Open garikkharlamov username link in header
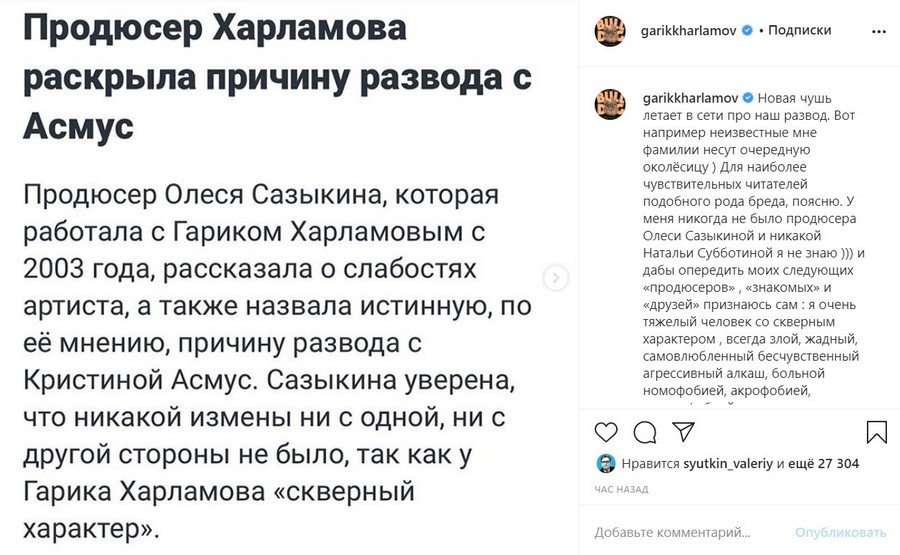 point(688,31)
